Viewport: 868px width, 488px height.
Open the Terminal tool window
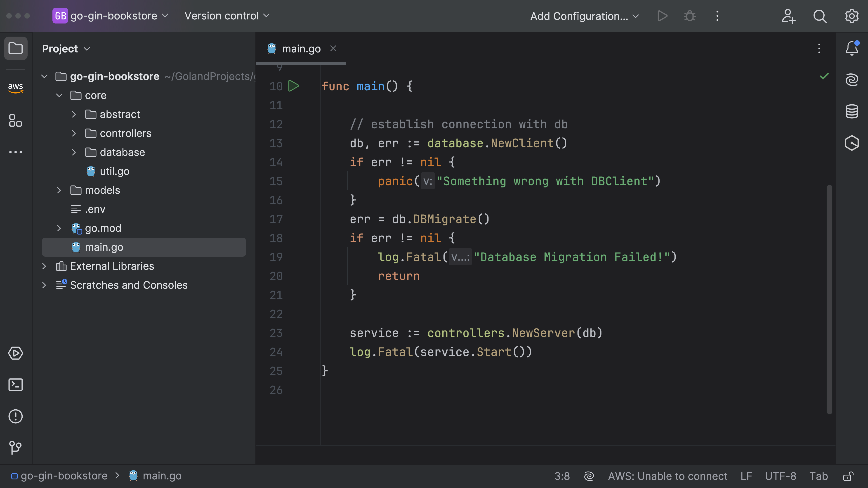pyautogui.click(x=16, y=385)
